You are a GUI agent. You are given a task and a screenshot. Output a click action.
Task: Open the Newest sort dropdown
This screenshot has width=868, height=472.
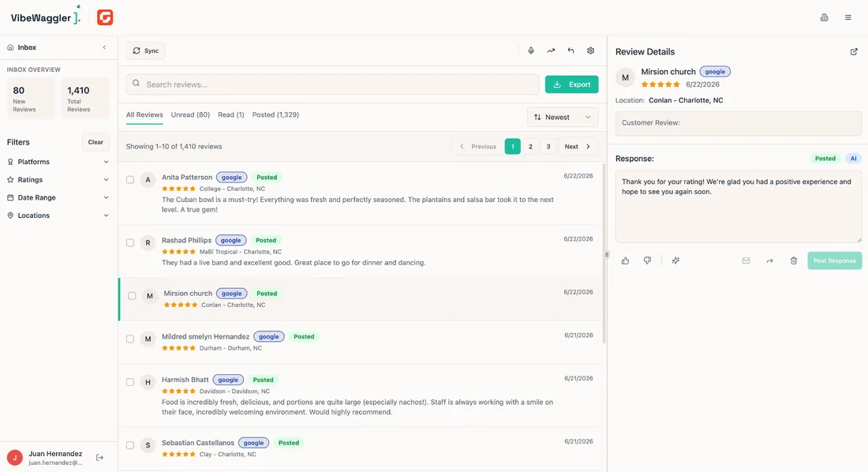tap(563, 117)
